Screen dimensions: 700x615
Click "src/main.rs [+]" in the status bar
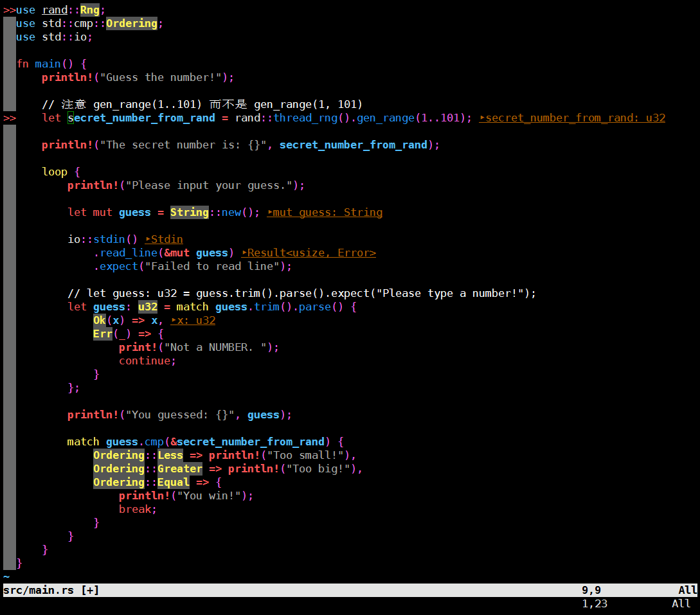49,590
